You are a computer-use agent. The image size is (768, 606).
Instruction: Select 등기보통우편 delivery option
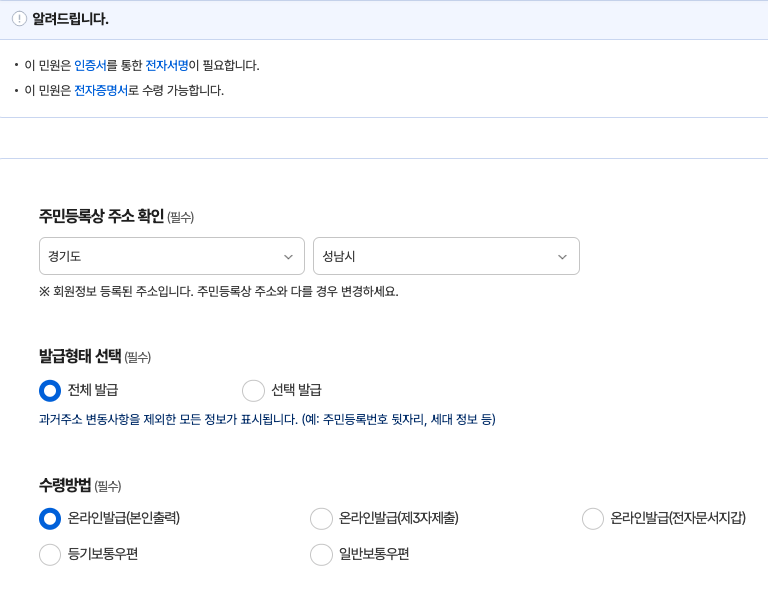click(x=50, y=555)
